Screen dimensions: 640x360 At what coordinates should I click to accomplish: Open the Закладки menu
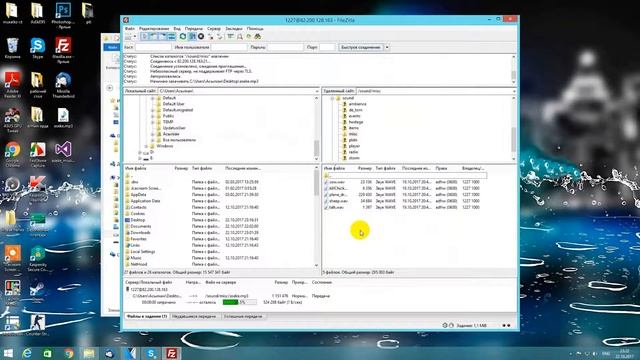[x=233, y=29]
